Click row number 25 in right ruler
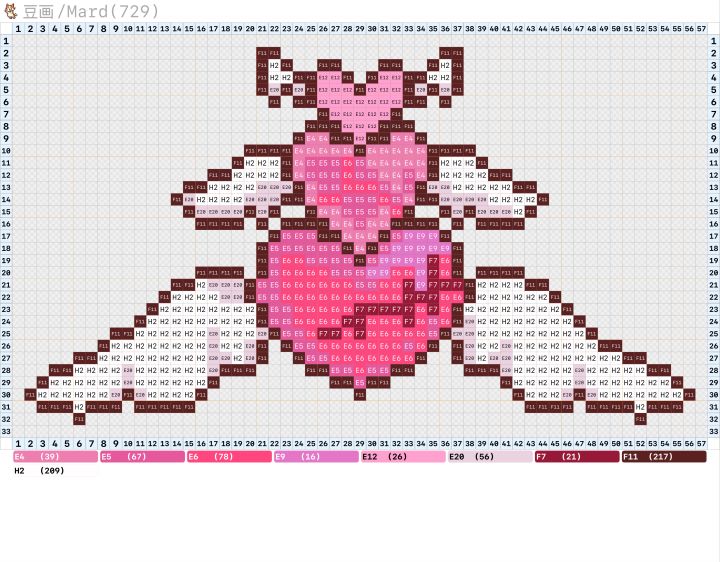This screenshot has width=720, height=562. 714,334
